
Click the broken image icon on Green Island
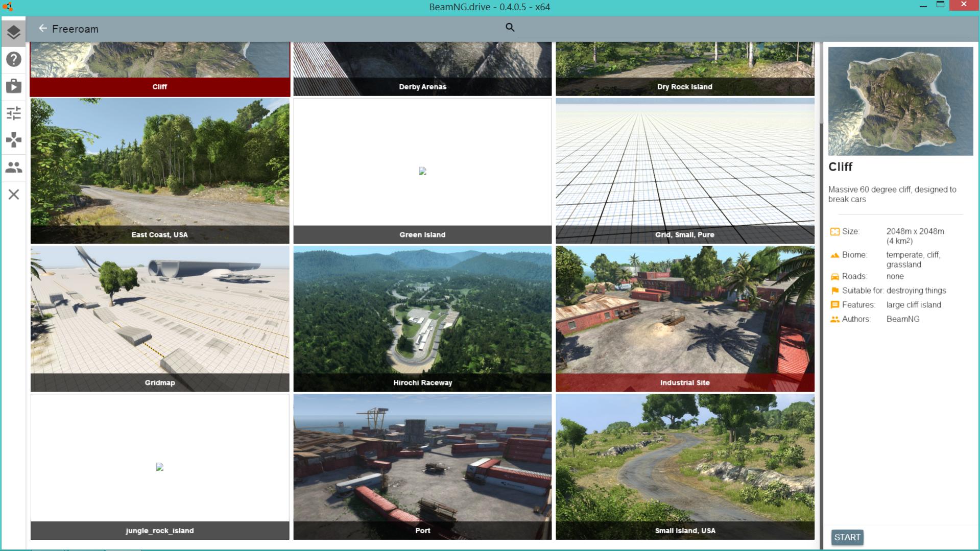(422, 171)
